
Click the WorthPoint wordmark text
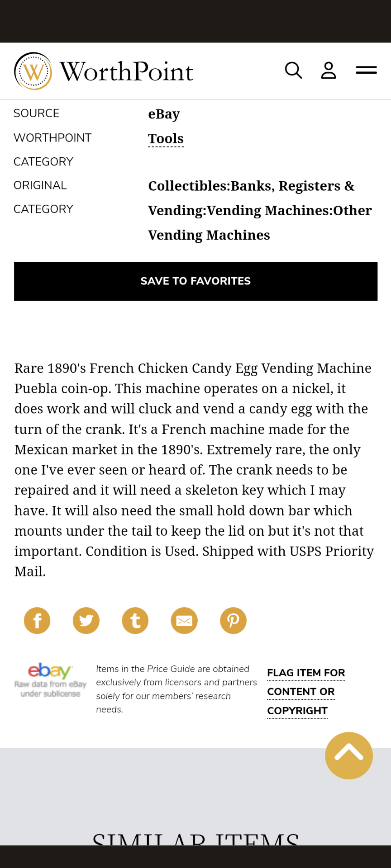click(126, 71)
